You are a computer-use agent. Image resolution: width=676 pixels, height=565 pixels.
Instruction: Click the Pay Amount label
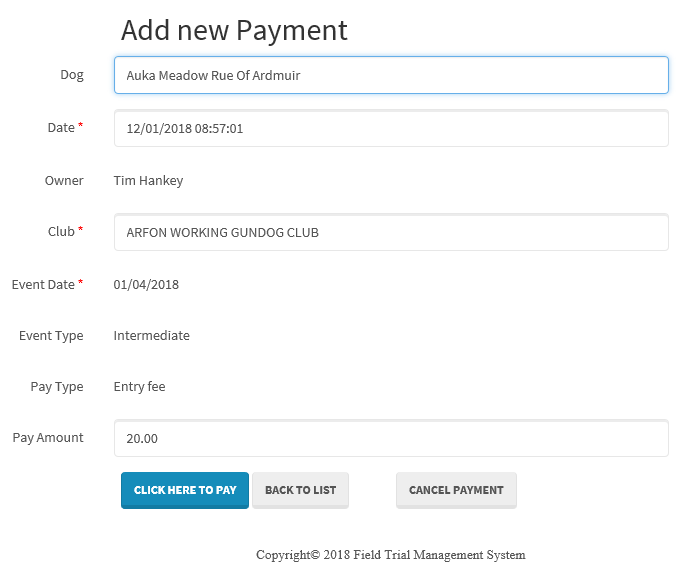[x=48, y=437]
